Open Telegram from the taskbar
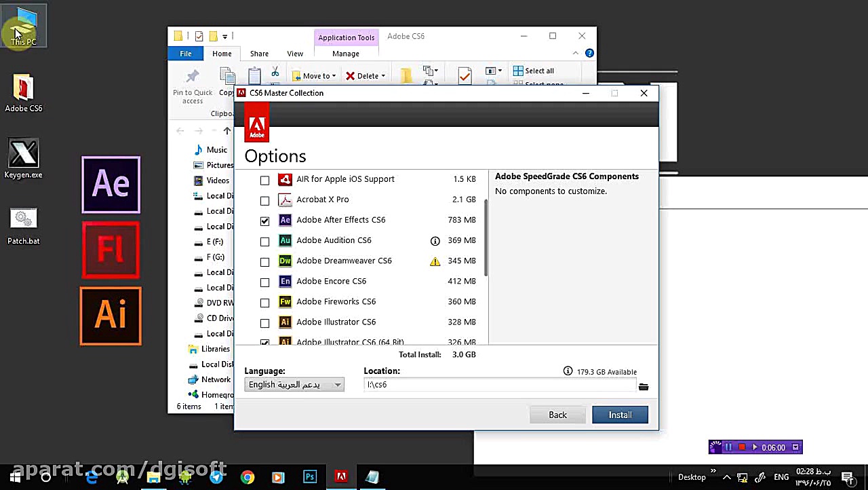 [x=216, y=477]
